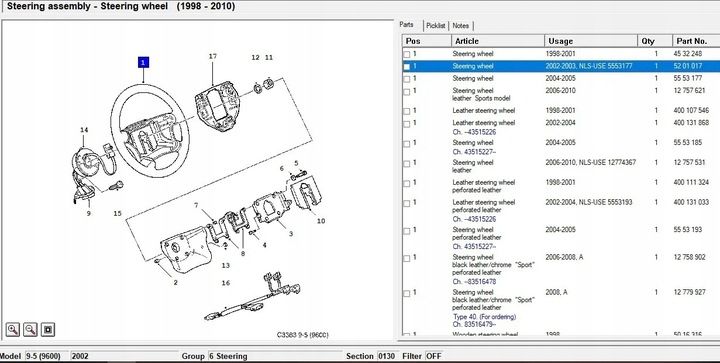Click the zoom in magnifier icon
Viewport: 720px width, 363px height.
[x=13, y=329]
